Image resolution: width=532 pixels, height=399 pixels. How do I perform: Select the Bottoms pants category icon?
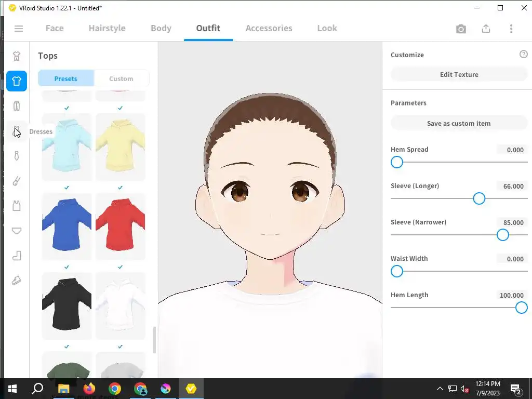[17, 106]
